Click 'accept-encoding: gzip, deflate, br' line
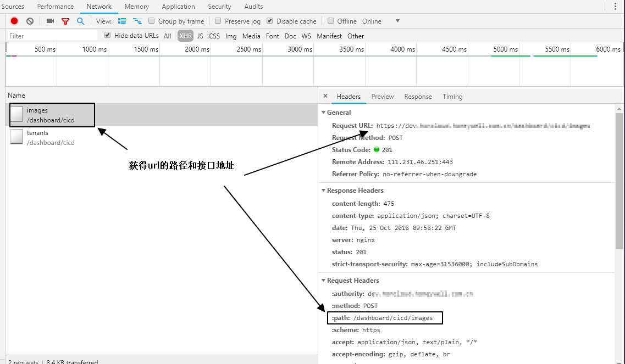Screen dimensions: 625x364 pos(391,355)
